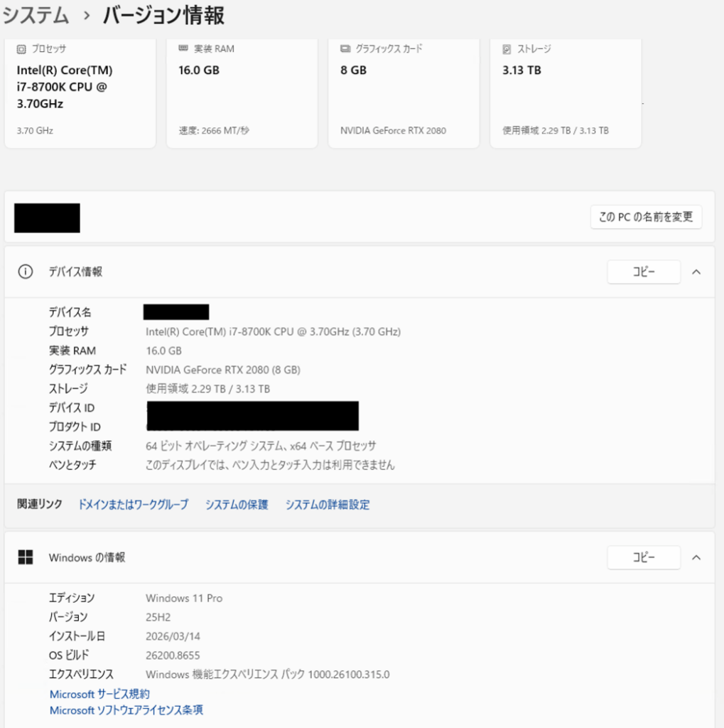This screenshot has width=724, height=728.
Task: Open ドメインまたはワークグループ link
Action: pos(133,504)
